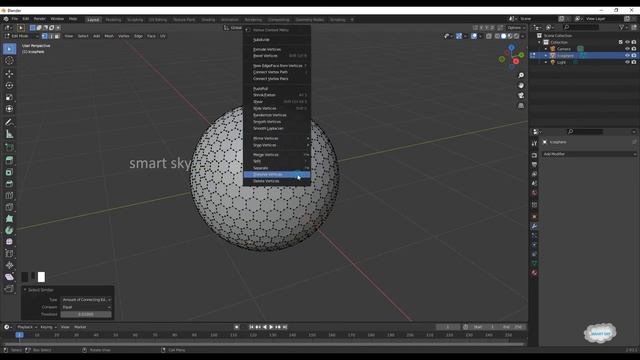Select the Inset Faces tool

click(x=9, y=172)
